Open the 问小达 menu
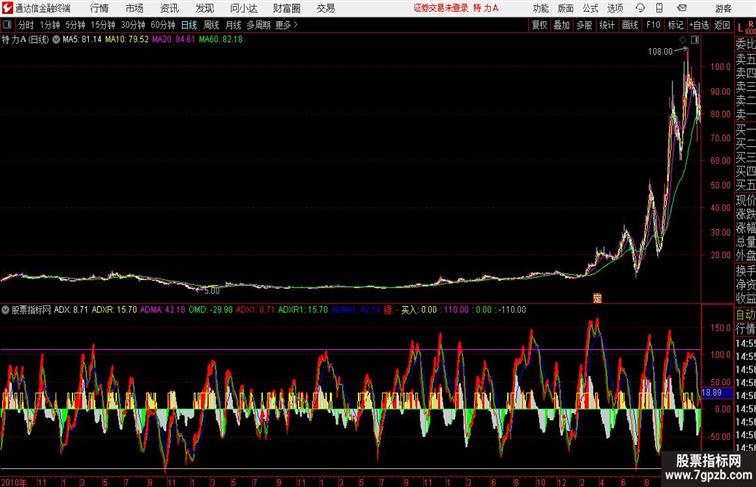The width and height of the screenshot is (756, 487). (243, 8)
